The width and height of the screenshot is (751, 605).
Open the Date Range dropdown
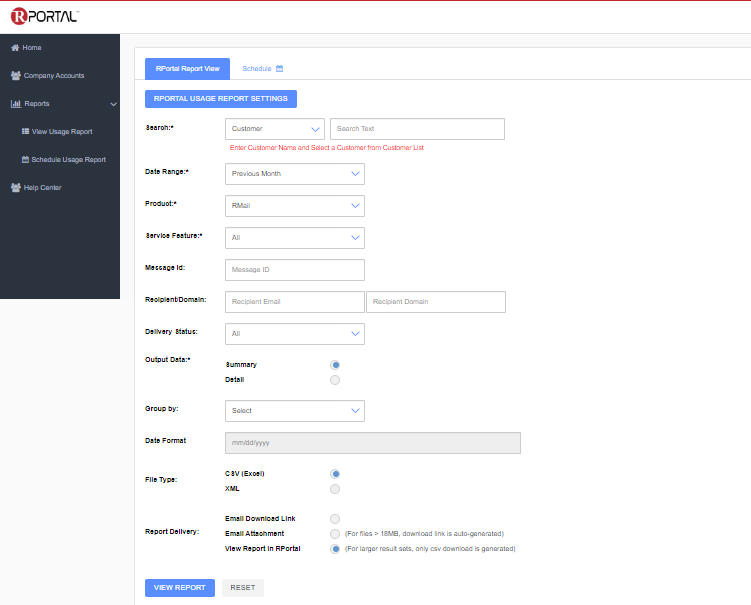tap(295, 174)
